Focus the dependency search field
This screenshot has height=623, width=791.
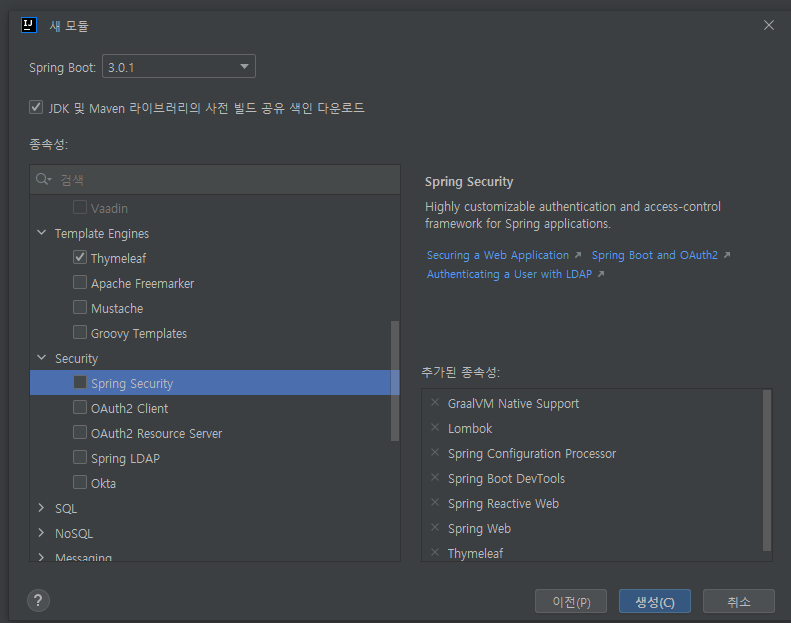[x=215, y=180]
